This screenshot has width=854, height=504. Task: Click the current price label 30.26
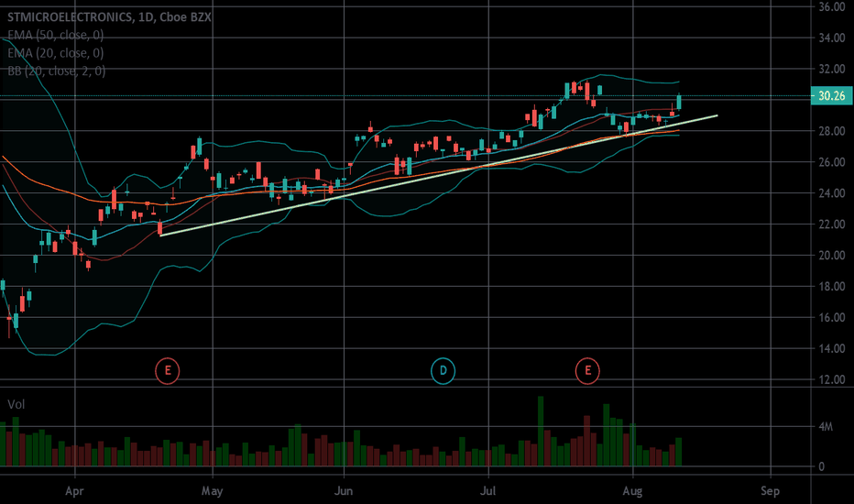(x=831, y=96)
